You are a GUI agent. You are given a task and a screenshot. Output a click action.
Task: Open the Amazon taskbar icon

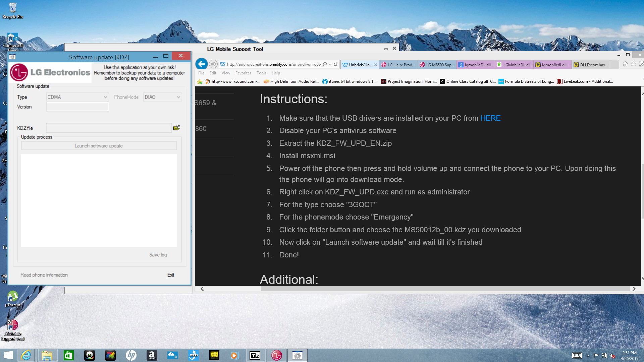click(x=152, y=355)
